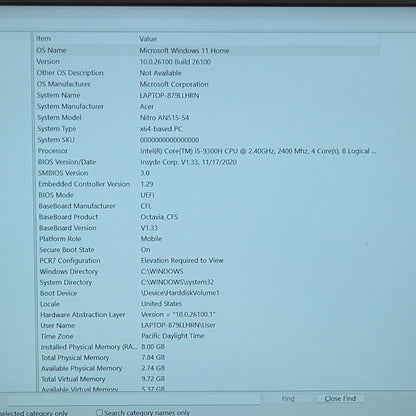Select the value United States

162,304
